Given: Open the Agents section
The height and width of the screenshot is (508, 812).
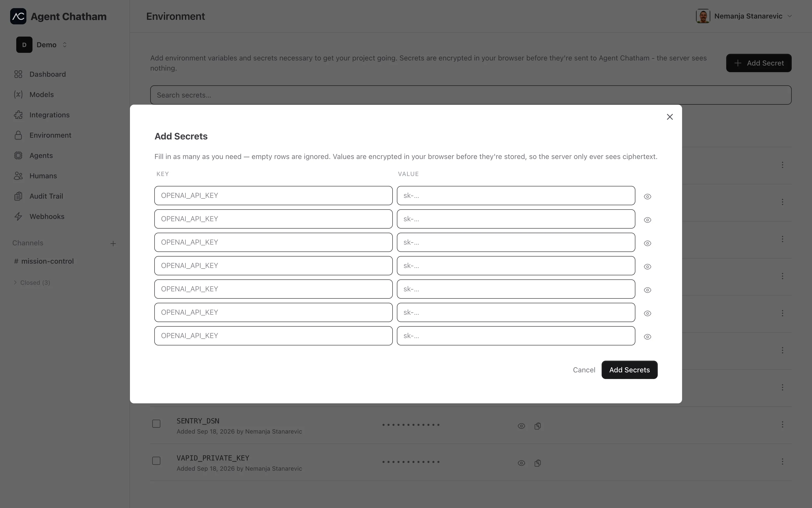Looking at the screenshot, I should (x=41, y=155).
